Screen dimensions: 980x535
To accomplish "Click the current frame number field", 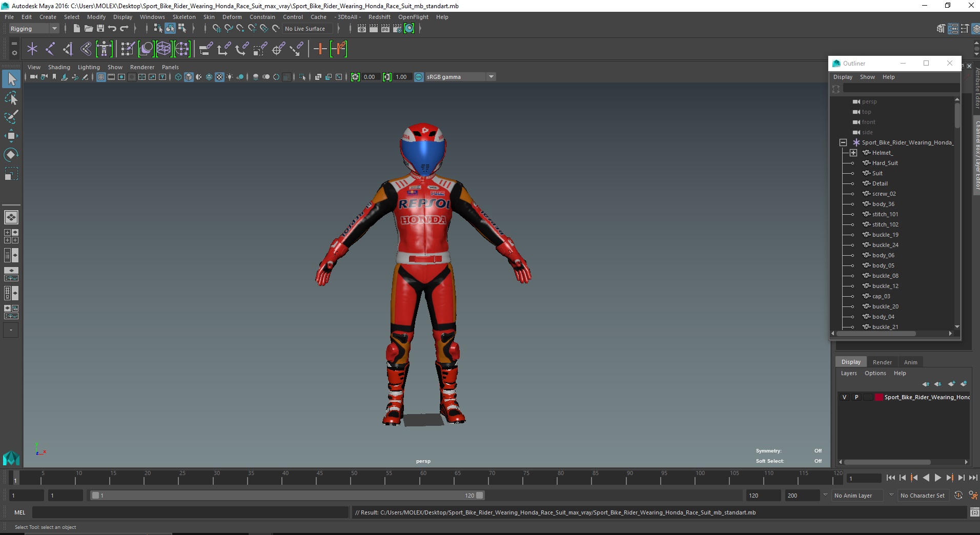I will tap(864, 479).
